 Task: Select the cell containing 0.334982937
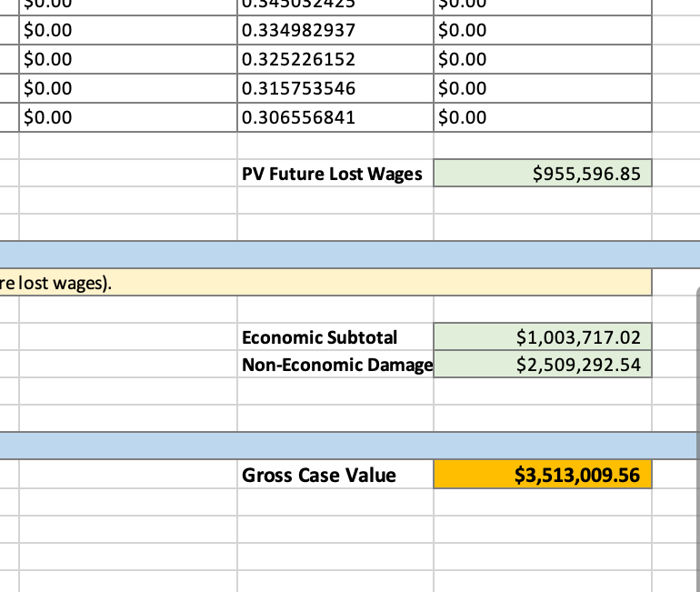pyautogui.click(x=335, y=31)
